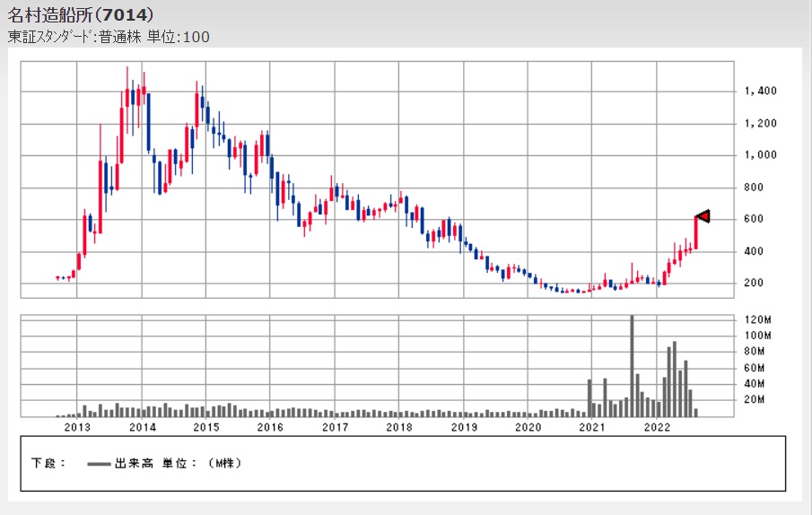Click the 2018 year label
812x515 pixels.
(399, 428)
